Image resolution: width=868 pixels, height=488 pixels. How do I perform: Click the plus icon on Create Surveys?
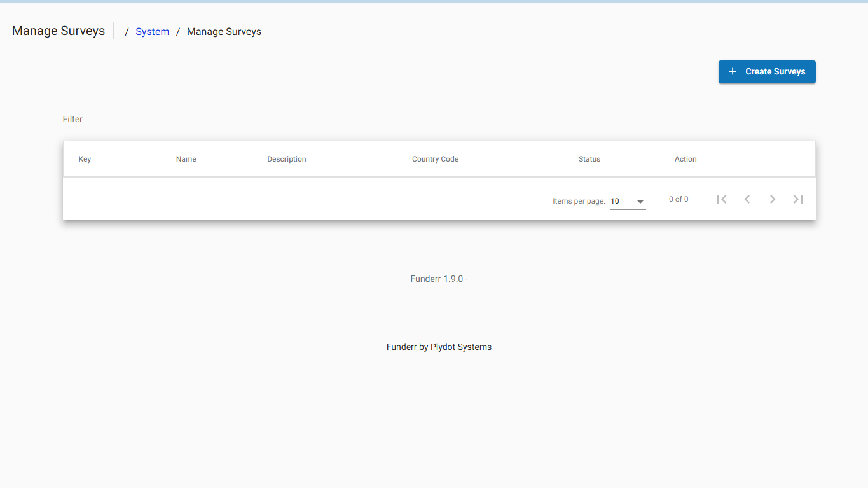tap(733, 71)
